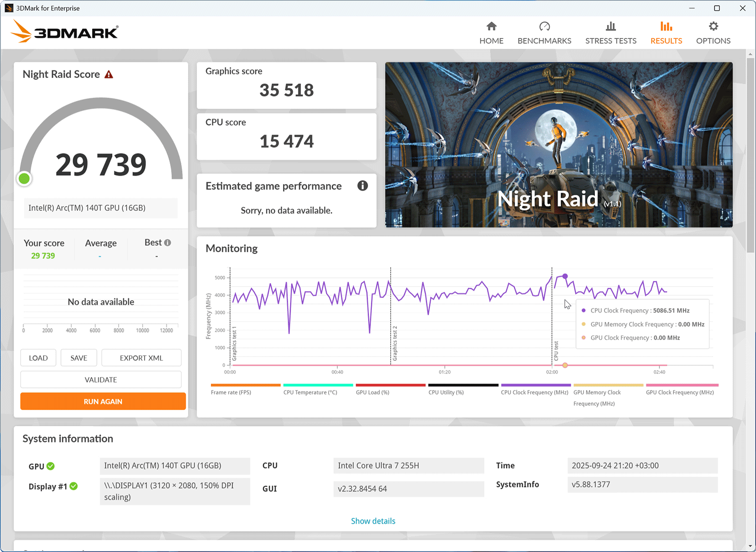Screen dimensions: 756x552
Task: Click the Graphics score value 35 518
Action: (287, 90)
